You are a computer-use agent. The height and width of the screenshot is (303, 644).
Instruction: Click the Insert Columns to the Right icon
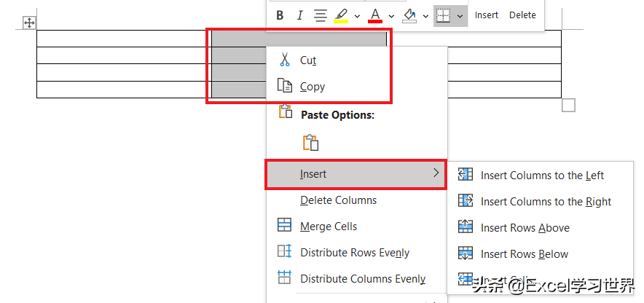pyautogui.click(x=466, y=201)
